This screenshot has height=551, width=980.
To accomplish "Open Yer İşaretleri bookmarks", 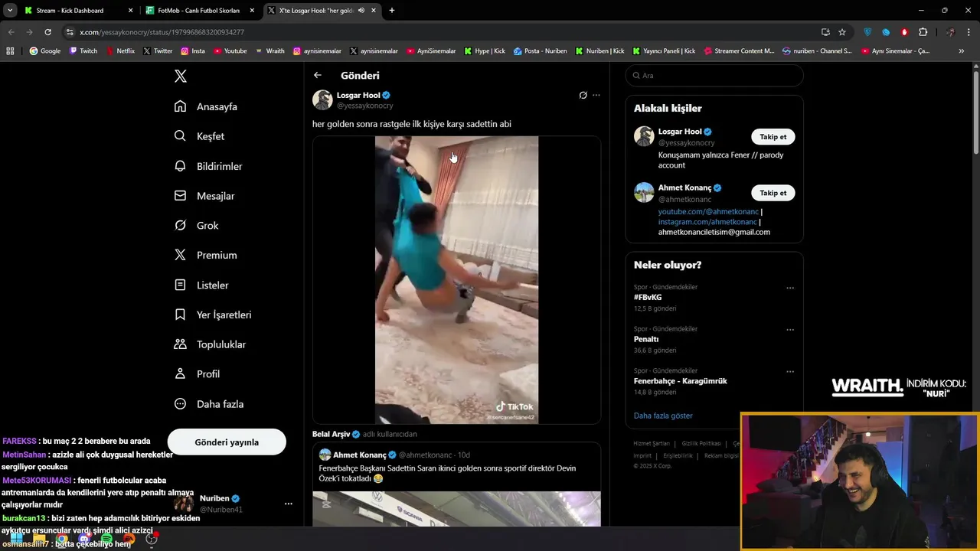I will pyautogui.click(x=212, y=315).
